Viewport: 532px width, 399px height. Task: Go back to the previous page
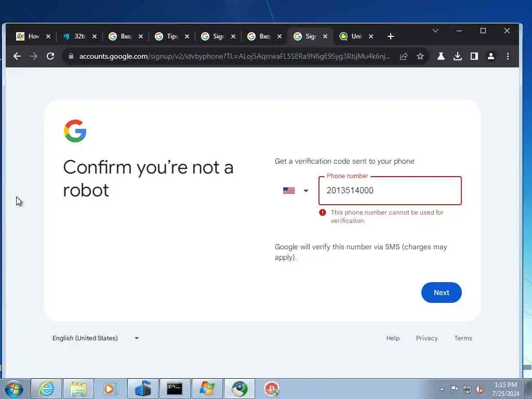[17, 56]
